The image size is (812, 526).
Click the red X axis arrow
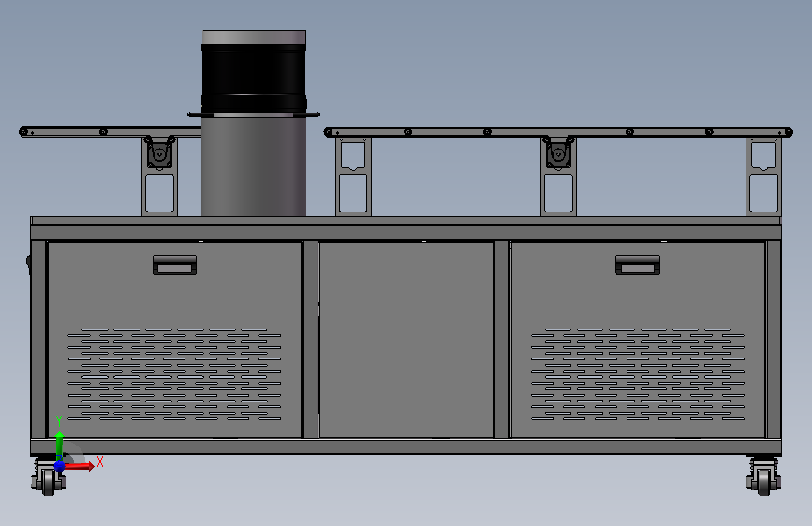(x=80, y=466)
